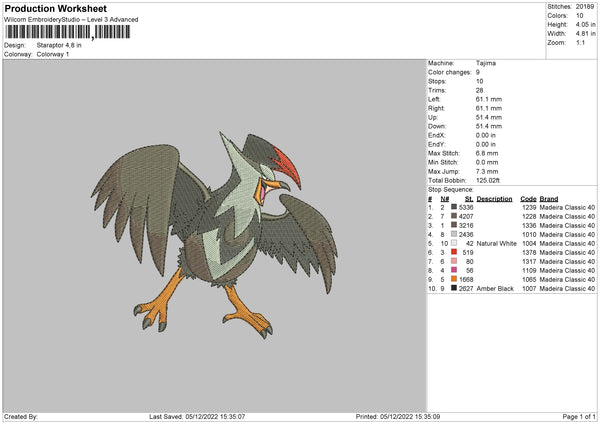Image resolution: width=600 pixels, height=424 pixels.
Task: Click the 'Description' column header
Action: (x=494, y=199)
